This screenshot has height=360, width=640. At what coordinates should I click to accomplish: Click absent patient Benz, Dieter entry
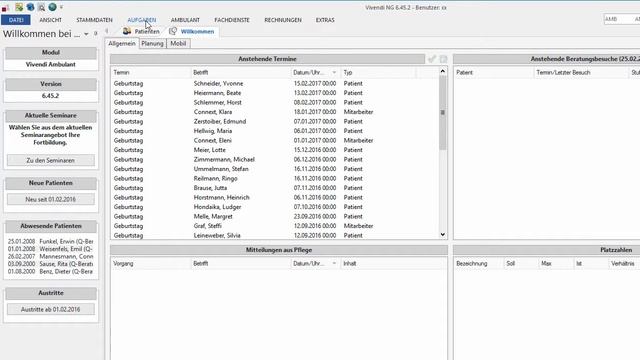click(51, 271)
